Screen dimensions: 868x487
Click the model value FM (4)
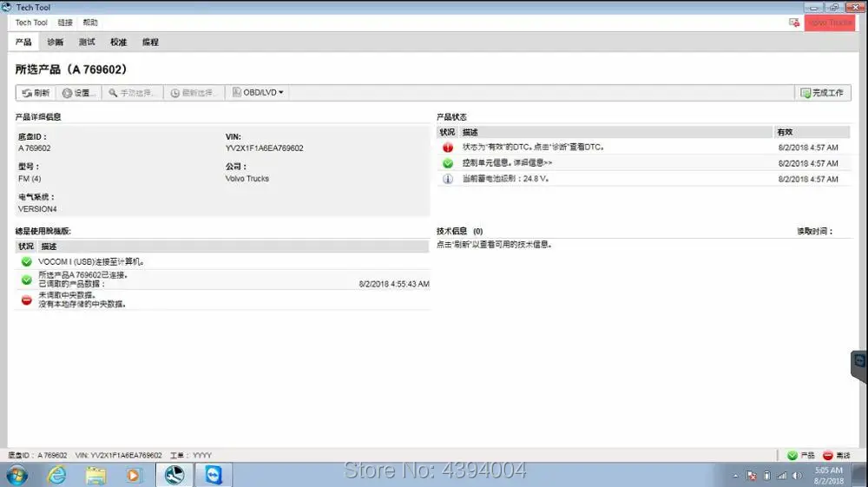click(30, 179)
